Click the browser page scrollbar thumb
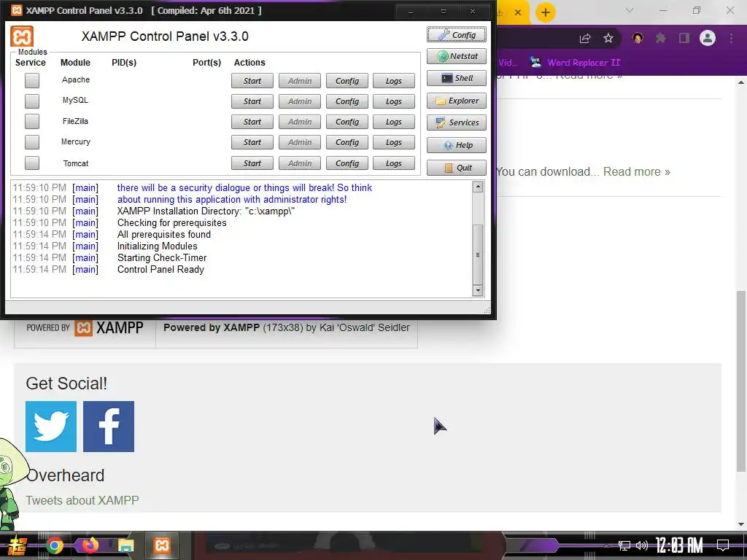Screen dimensions: 747x560 click(x=741, y=381)
